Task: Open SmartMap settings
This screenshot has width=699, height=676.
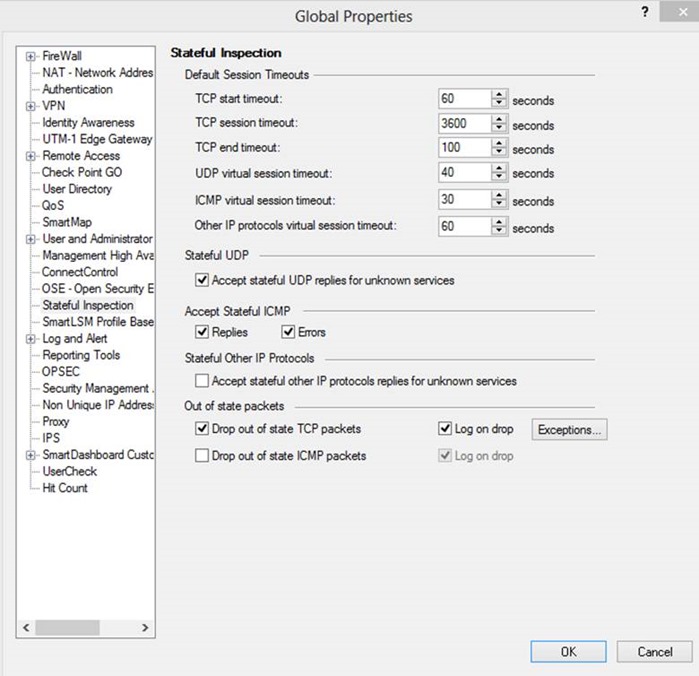Action: point(67,222)
